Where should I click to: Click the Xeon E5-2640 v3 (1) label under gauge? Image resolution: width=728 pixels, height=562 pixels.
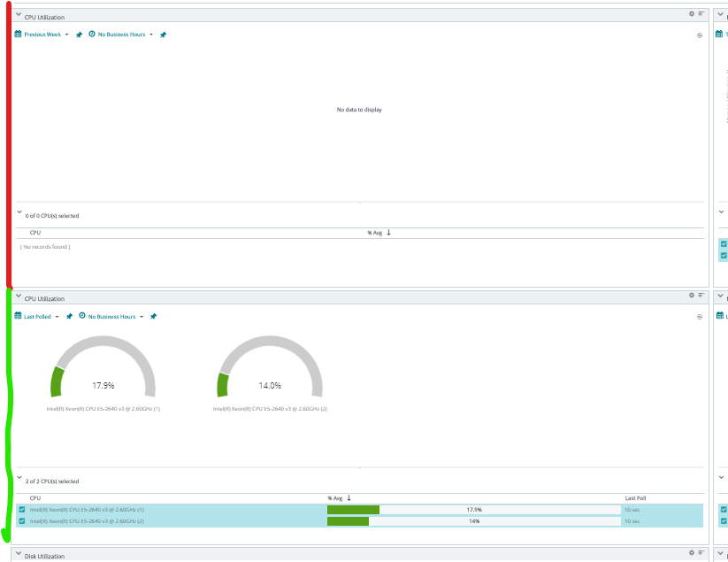pos(103,409)
